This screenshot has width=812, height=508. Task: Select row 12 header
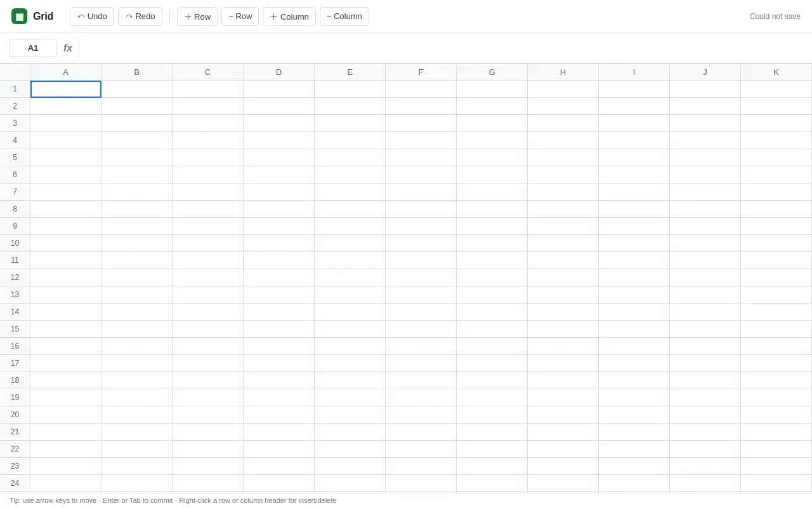click(x=15, y=277)
